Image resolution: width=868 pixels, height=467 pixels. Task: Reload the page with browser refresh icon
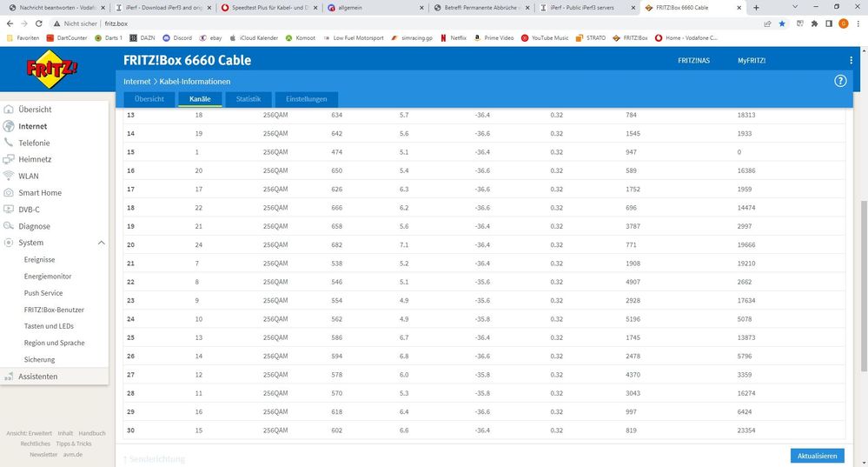pos(39,23)
